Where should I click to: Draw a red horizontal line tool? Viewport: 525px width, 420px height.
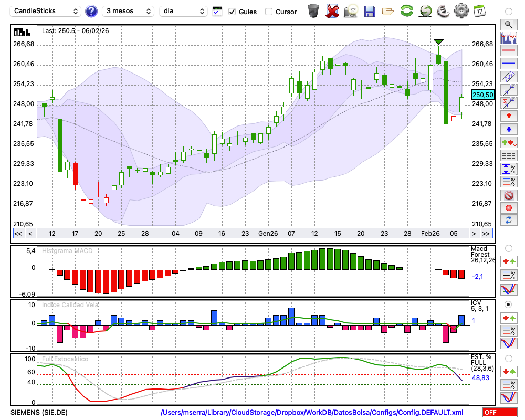coord(509,50)
